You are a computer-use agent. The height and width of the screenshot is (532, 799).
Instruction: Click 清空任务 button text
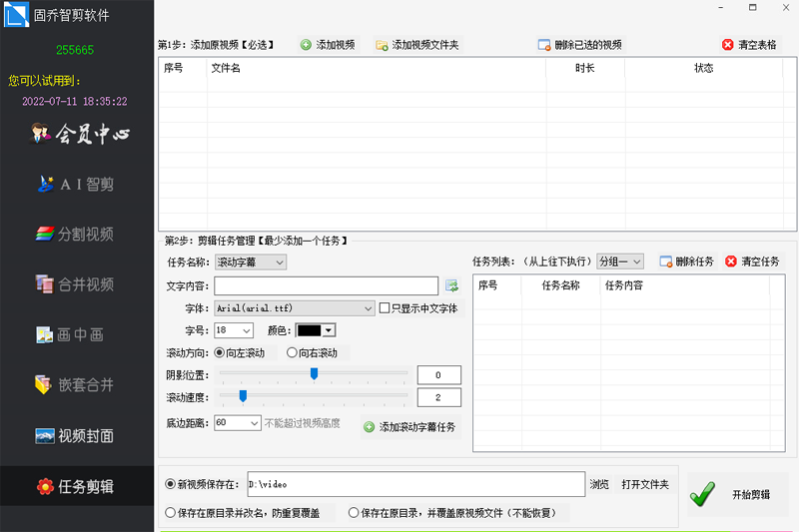click(x=760, y=262)
